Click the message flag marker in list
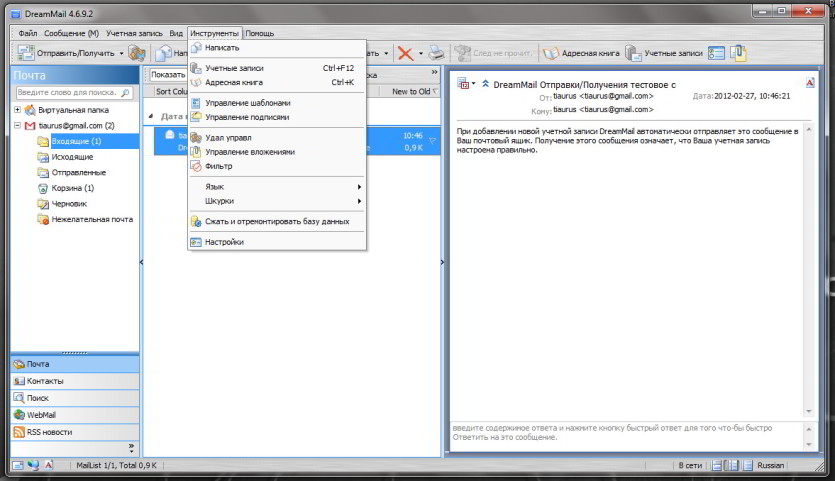Viewport: 835px width, 481px height. click(432, 141)
